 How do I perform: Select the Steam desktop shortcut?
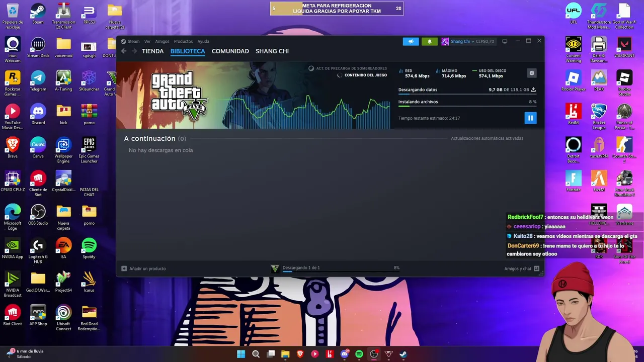[38, 14]
